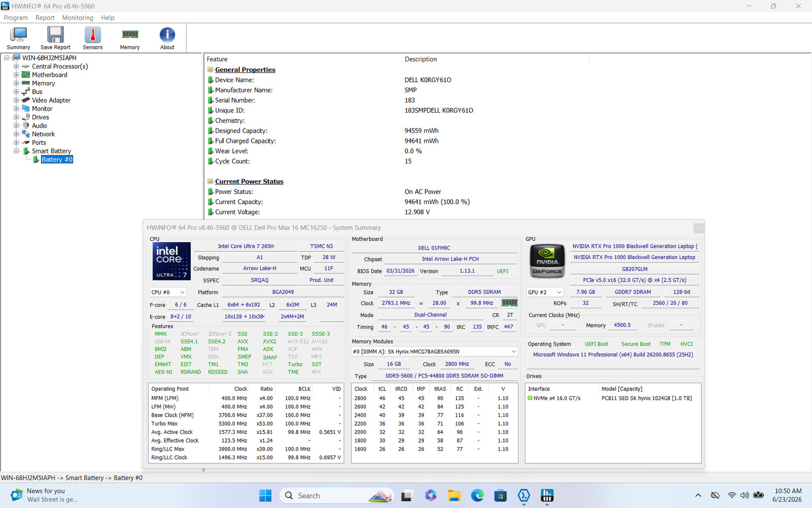Open the Windows Start button
This screenshot has width=812, height=508.
point(265,495)
